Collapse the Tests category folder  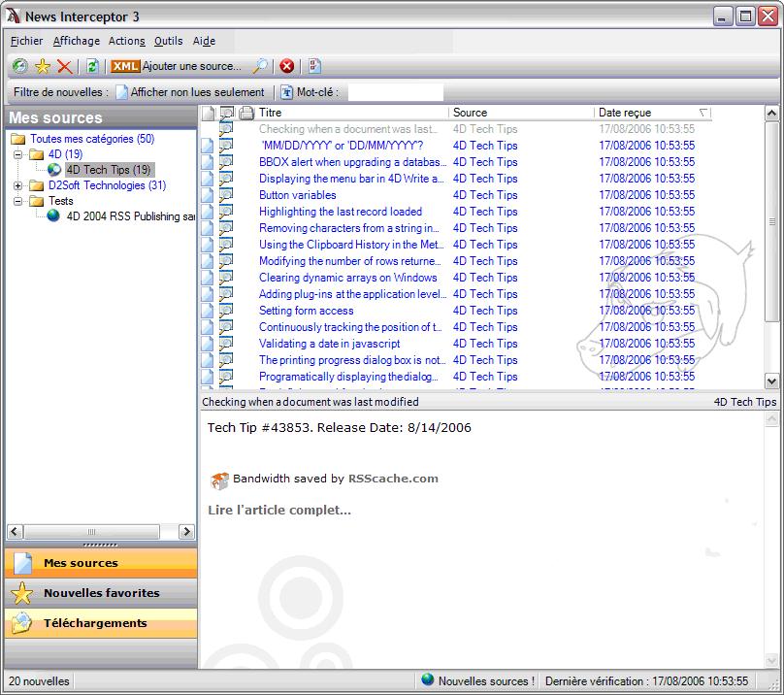tap(18, 201)
